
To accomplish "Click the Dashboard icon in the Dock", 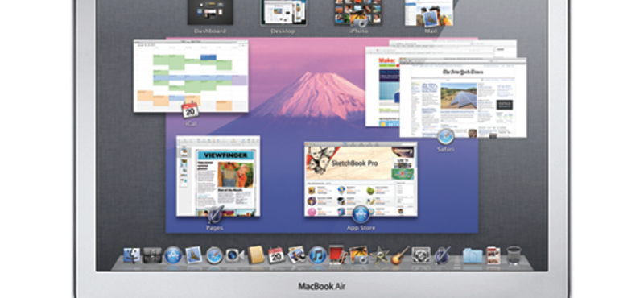I will coord(152,255).
